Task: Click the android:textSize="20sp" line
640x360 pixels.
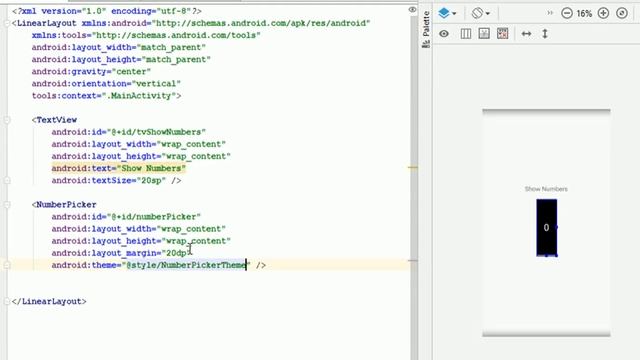Action: point(116,180)
